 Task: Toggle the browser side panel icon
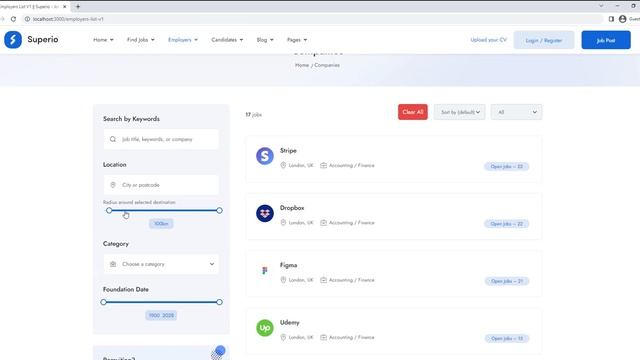coord(611,19)
